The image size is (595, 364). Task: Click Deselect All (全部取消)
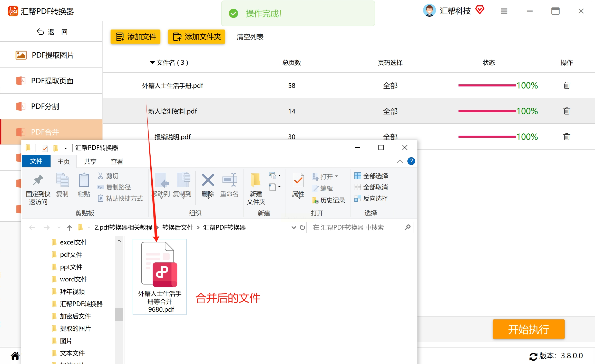371,187
